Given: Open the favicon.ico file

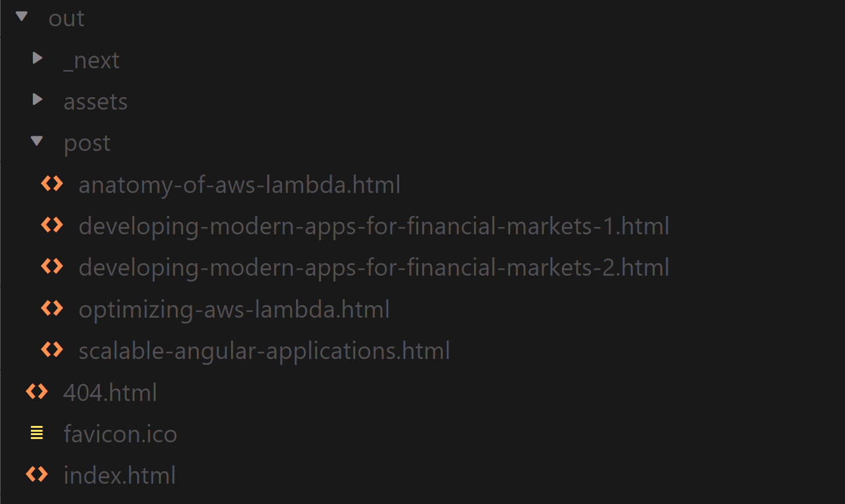Looking at the screenshot, I should (x=120, y=434).
